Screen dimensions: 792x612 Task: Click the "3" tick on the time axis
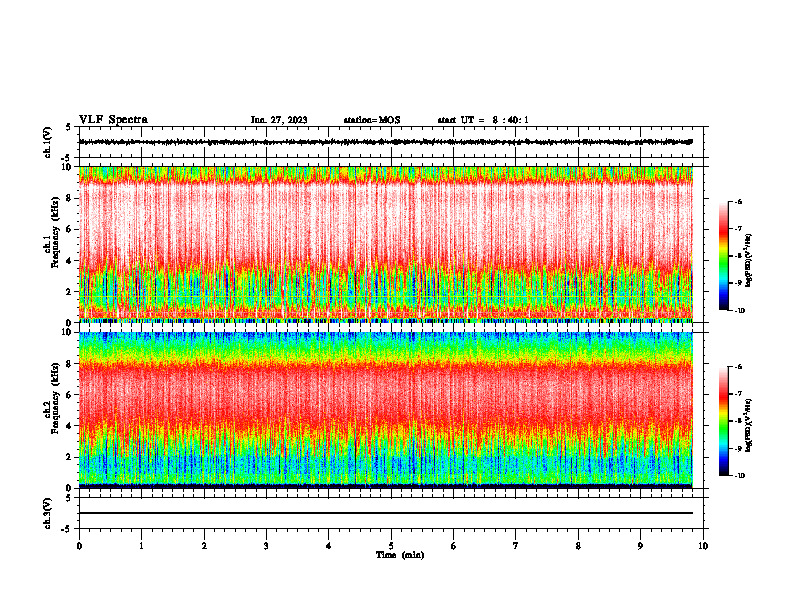coord(266,546)
